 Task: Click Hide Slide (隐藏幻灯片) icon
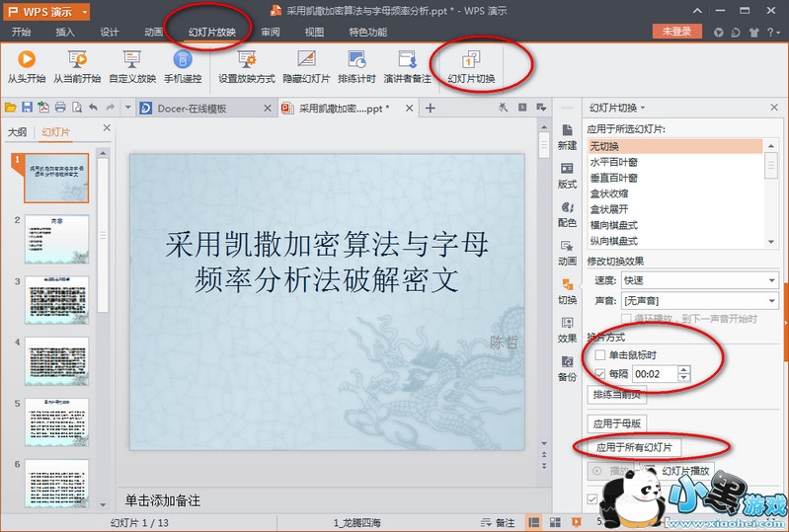click(x=306, y=59)
